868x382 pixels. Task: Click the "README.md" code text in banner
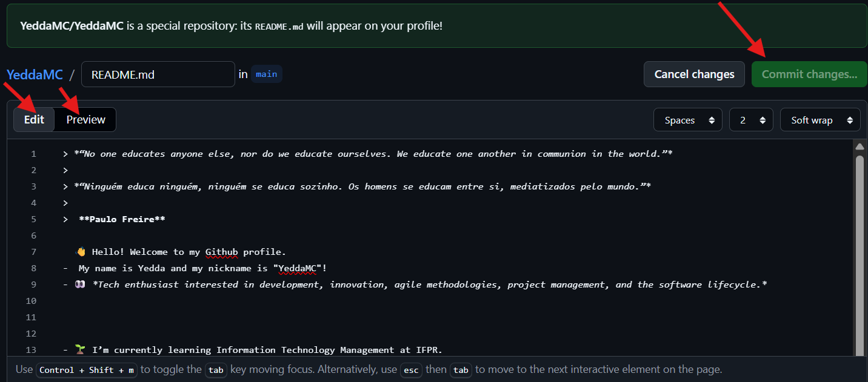click(x=279, y=27)
